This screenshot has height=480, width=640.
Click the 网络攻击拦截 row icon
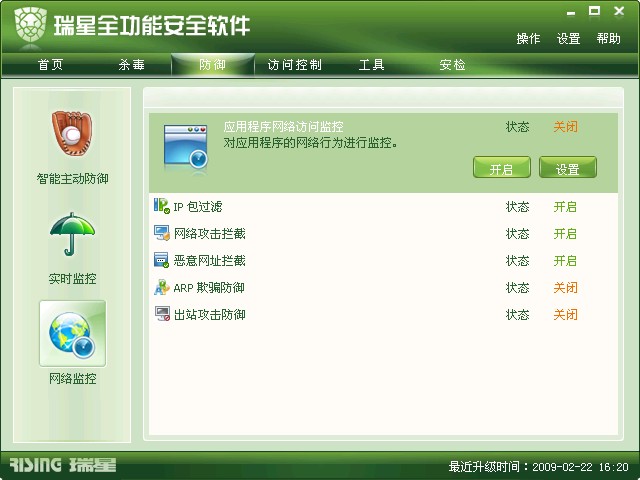pos(162,233)
